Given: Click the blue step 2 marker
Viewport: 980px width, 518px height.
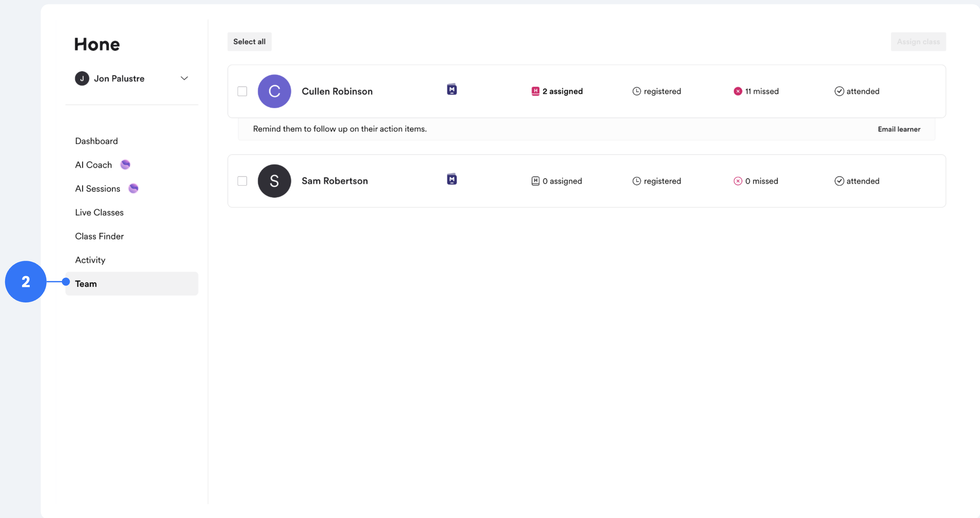Looking at the screenshot, I should point(25,282).
